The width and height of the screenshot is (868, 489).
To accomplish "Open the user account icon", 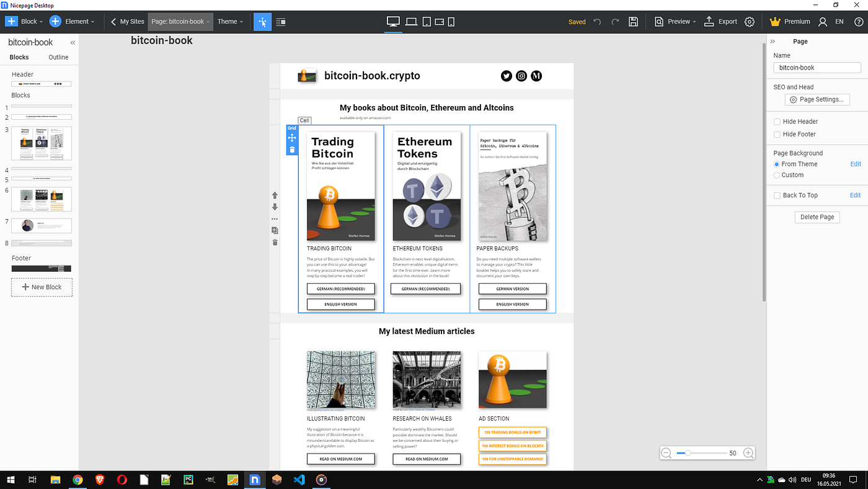I will click(823, 22).
